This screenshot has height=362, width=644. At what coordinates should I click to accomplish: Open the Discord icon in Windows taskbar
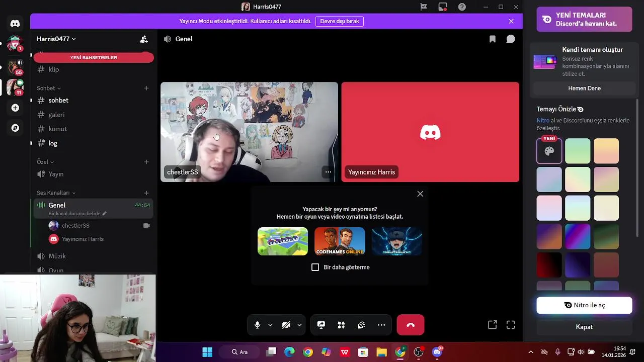pyautogui.click(x=437, y=352)
